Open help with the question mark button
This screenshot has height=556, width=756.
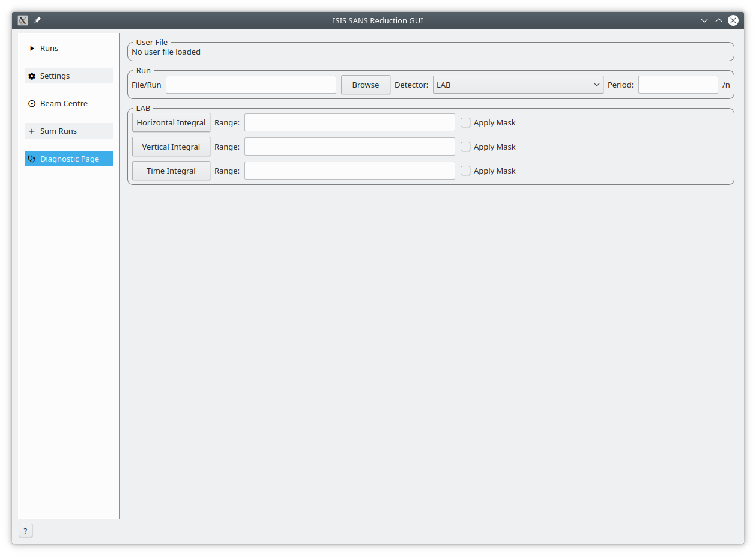coord(25,531)
